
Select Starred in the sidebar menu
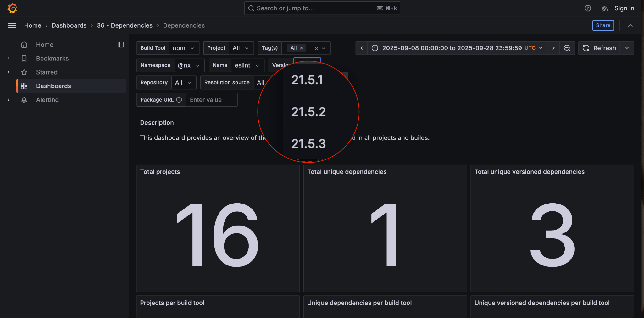point(47,72)
